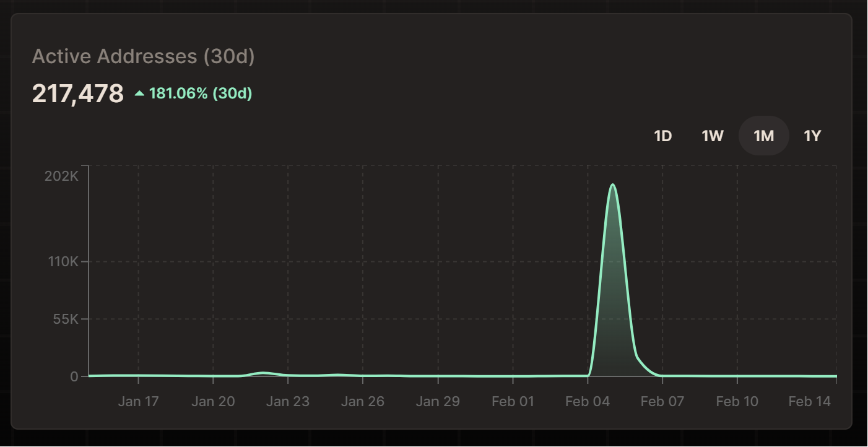
Task: Click the 217,478 total value
Action: point(78,94)
